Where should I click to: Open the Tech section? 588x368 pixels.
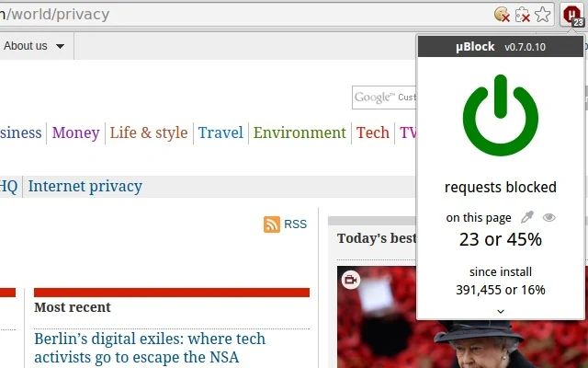373,132
